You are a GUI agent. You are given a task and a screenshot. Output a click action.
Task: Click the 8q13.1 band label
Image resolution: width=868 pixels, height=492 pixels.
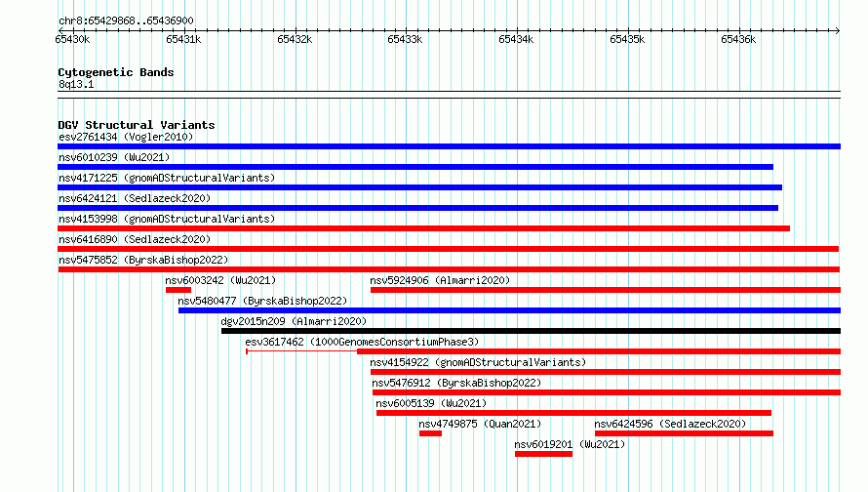tap(76, 84)
